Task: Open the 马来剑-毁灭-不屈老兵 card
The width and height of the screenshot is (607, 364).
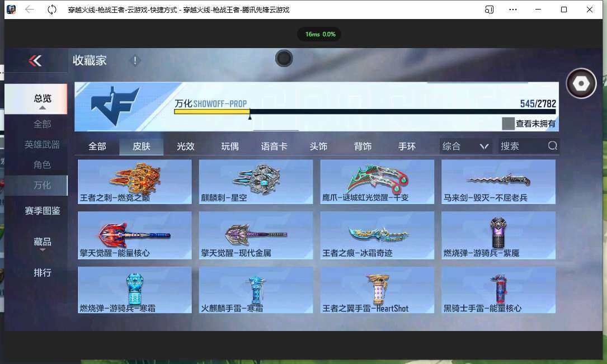Action: pos(498,182)
